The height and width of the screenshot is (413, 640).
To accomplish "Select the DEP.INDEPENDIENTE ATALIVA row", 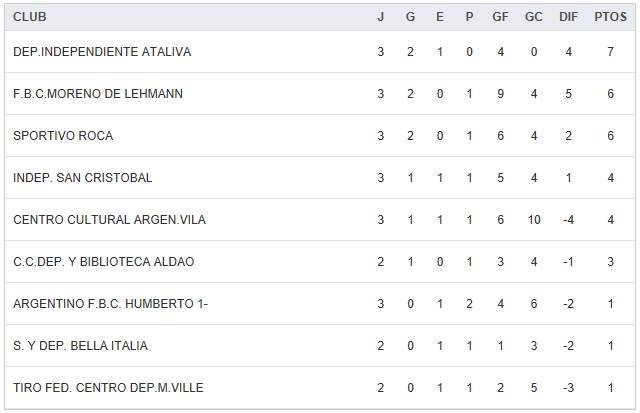I will (x=102, y=52).
